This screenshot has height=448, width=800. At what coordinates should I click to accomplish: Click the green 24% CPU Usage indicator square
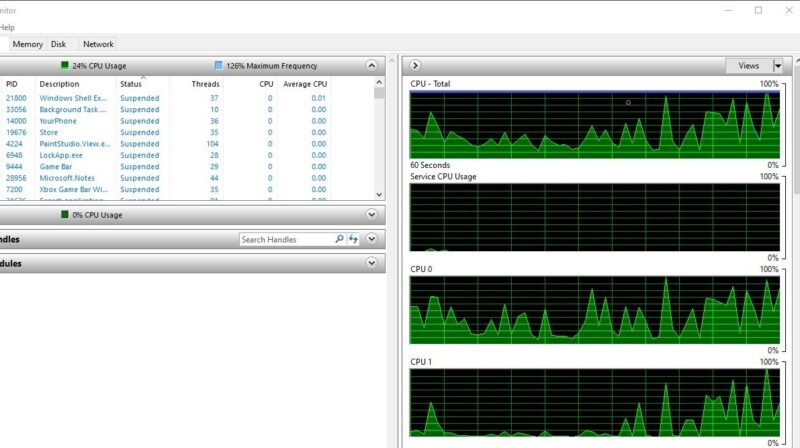(x=65, y=65)
